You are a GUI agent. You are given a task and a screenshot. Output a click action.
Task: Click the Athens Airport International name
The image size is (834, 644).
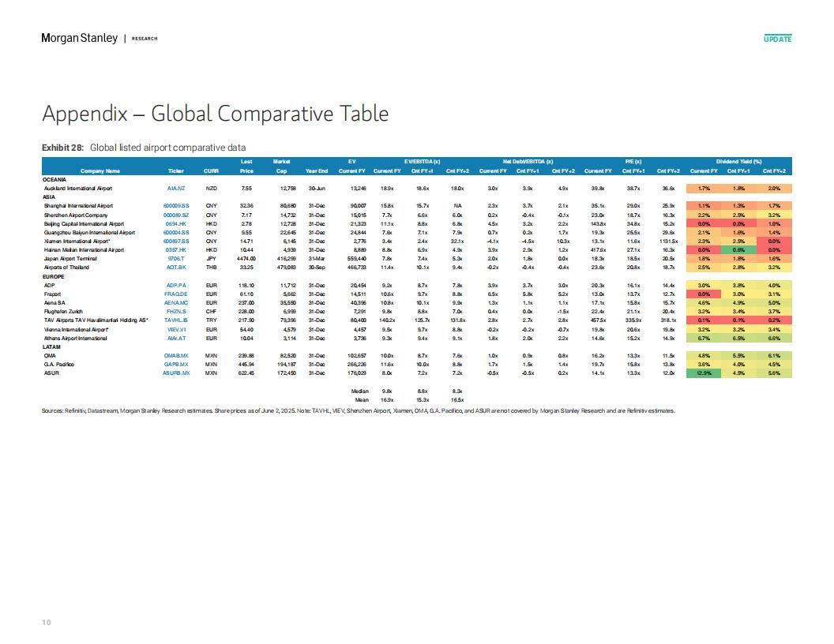(75, 338)
